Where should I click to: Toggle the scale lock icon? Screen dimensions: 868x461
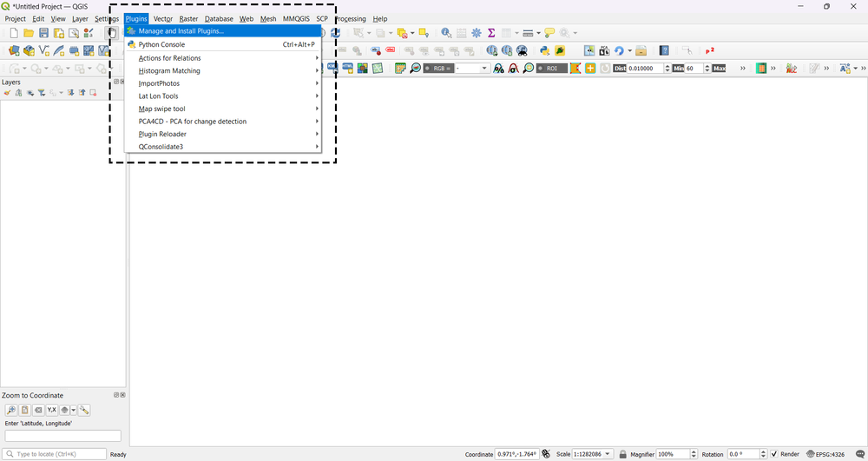point(622,454)
